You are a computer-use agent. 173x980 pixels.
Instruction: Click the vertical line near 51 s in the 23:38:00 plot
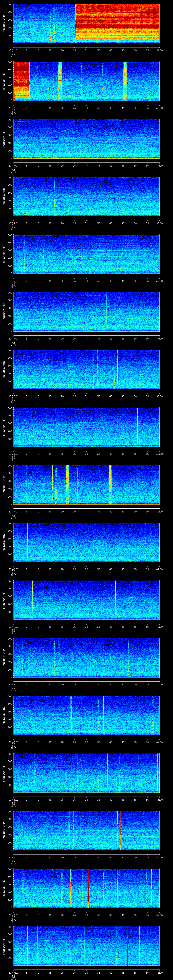tap(137, 425)
